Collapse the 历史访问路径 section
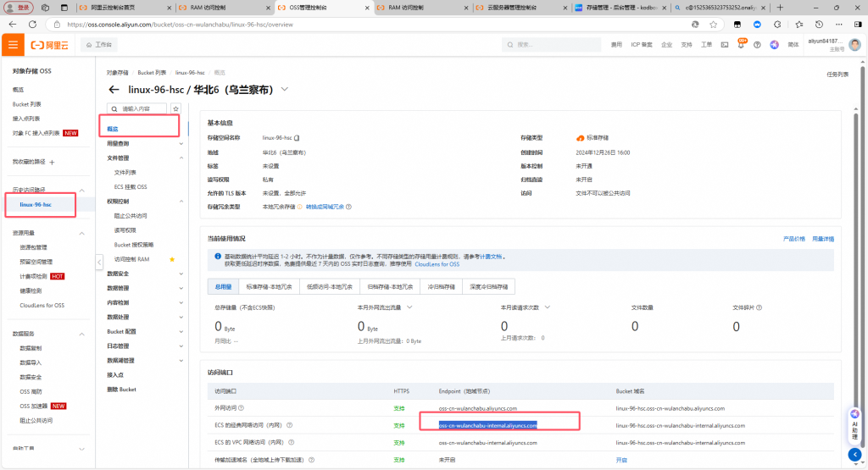The height and width of the screenshot is (470, 868). tap(82, 190)
